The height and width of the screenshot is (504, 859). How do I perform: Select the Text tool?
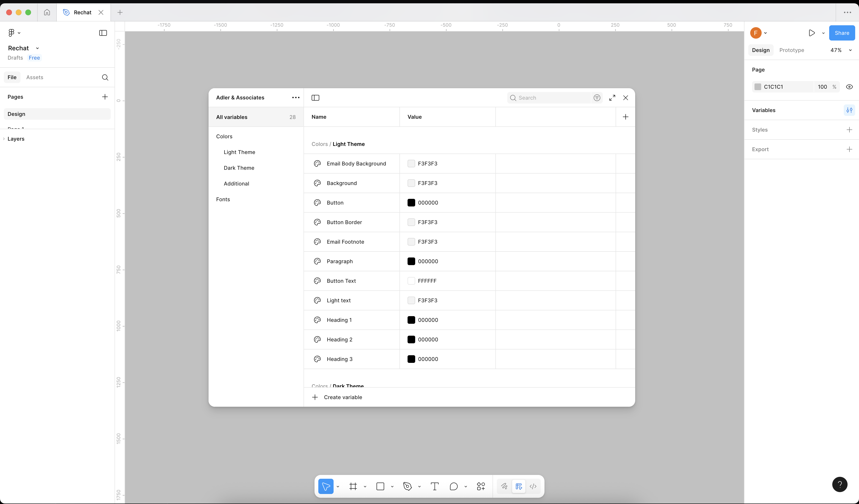pos(435,486)
